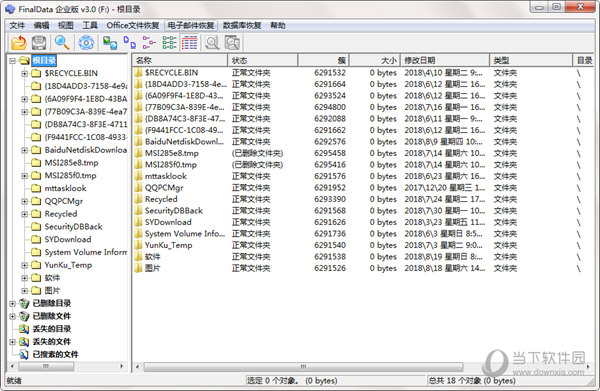
Task: Click the folder icon of the tree item mttasklook
Action: tap(36, 188)
